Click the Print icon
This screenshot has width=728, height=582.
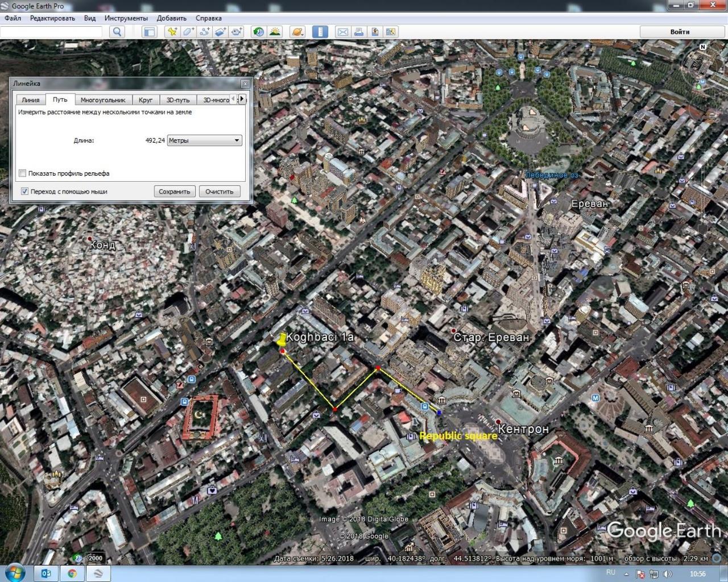click(358, 32)
